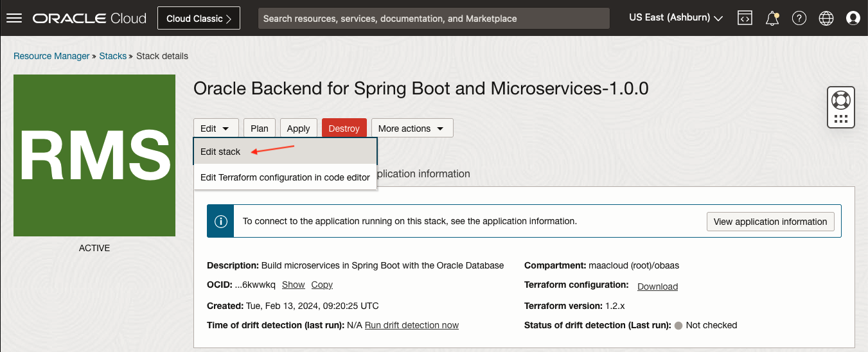868x352 pixels.
Task: Open the hamburger navigation menu
Action: pyautogui.click(x=14, y=18)
